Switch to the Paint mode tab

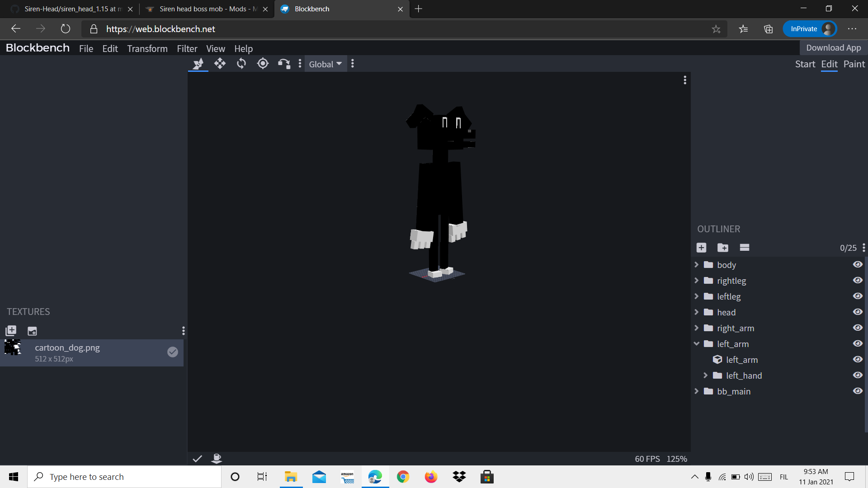pos(854,64)
